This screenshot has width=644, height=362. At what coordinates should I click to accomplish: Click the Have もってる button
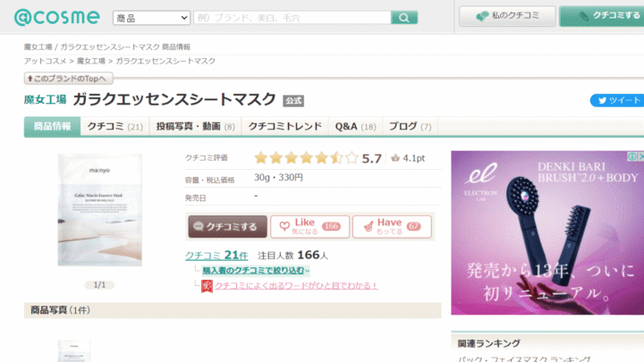point(392,226)
